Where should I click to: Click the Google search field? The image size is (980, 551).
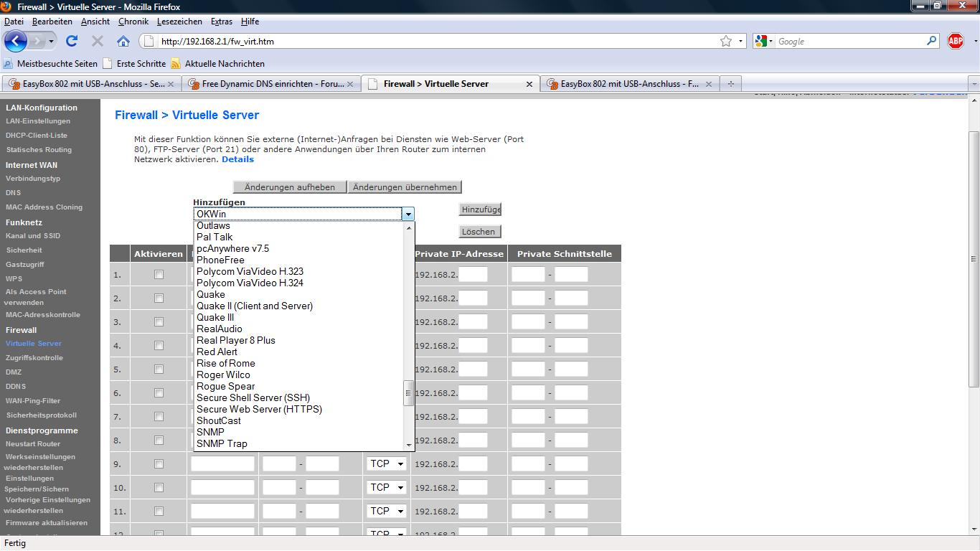851,42
